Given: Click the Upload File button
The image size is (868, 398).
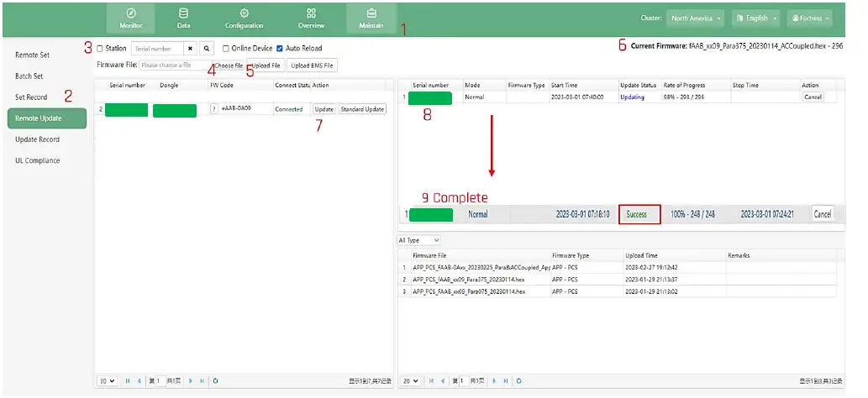Looking at the screenshot, I should click(x=266, y=65).
